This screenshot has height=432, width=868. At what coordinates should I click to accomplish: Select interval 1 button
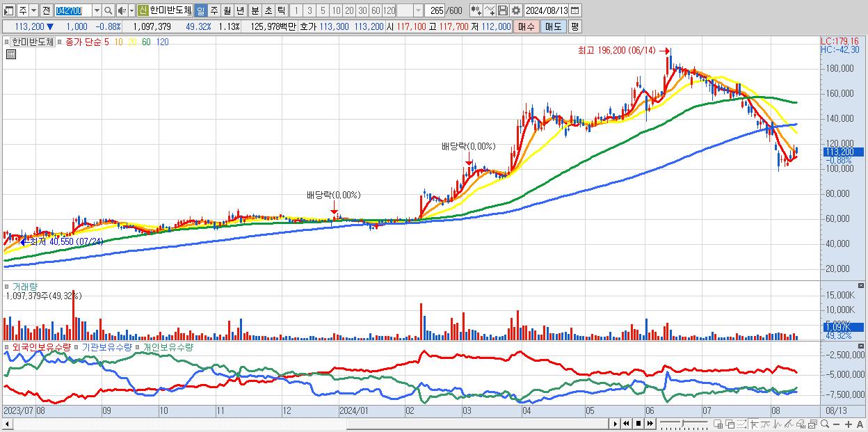point(296,10)
